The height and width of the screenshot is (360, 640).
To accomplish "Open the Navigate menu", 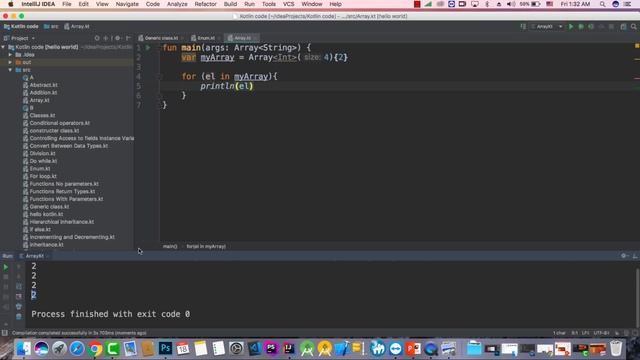I will point(127,4).
